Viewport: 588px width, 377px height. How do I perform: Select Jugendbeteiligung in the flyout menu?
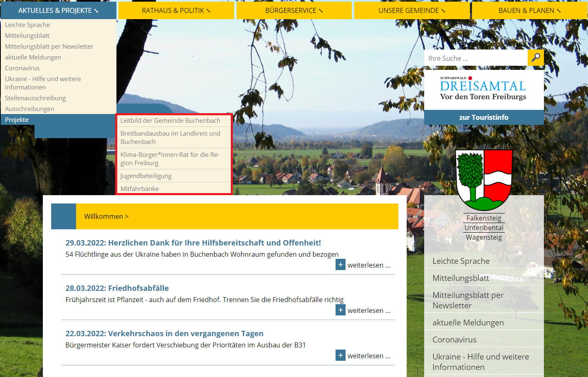click(x=146, y=176)
